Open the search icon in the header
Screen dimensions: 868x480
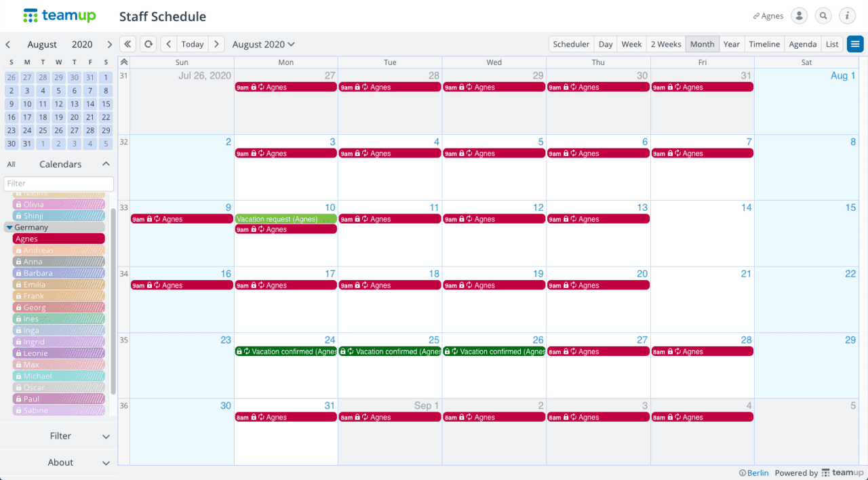point(823,16)
